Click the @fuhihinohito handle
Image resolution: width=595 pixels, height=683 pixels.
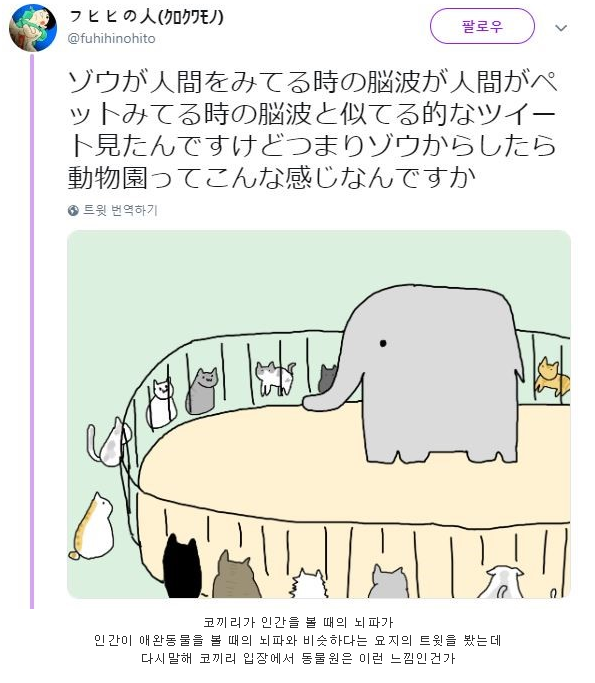tap(112, 39)
